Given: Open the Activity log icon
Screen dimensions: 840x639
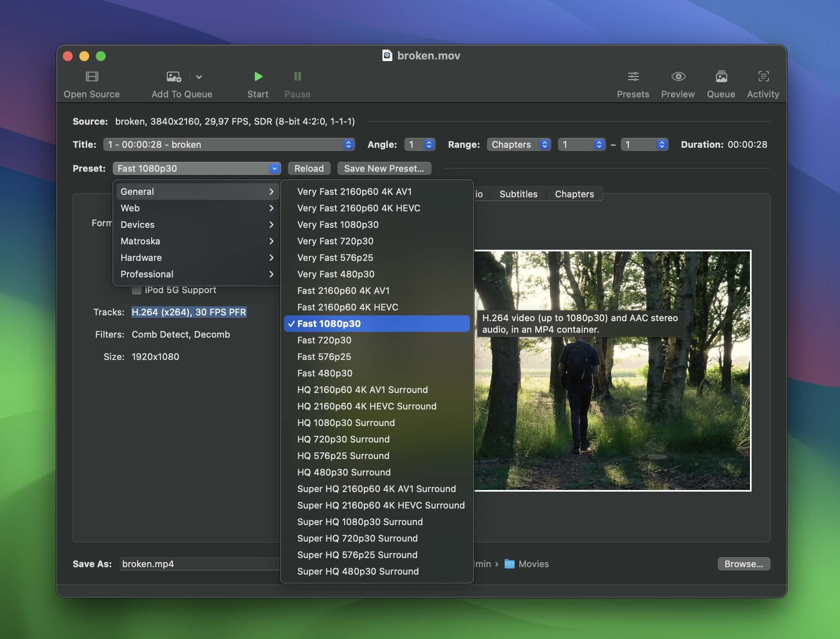Looking at the screenshot, I should [763, 77].
